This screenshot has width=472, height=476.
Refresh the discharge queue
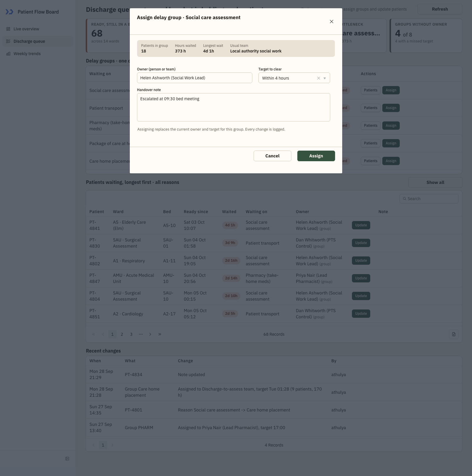(440, 9)
